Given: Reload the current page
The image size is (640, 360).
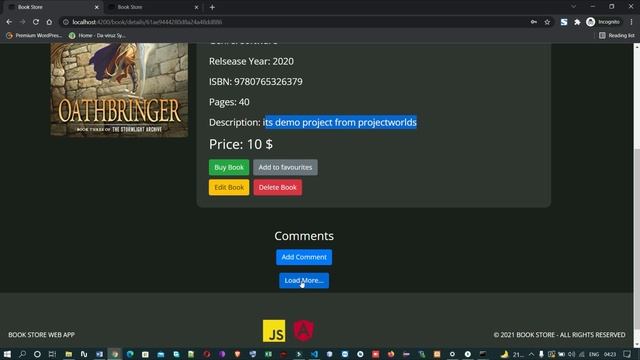Looking at the screenshot, I should click(36, 22).
